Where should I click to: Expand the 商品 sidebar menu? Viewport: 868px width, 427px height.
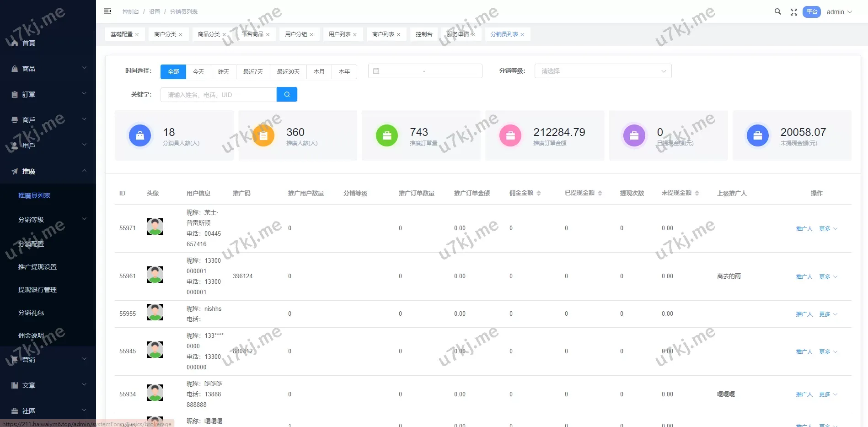[x=48, y=69]
